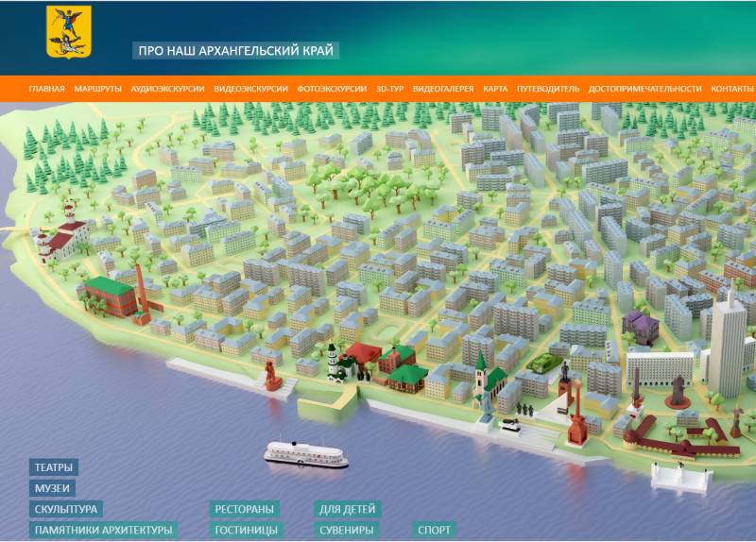Viewport: 756px width, 542px height.
Task: Open the КОНТАКТЫ page
Action: [x=731, y=89]
